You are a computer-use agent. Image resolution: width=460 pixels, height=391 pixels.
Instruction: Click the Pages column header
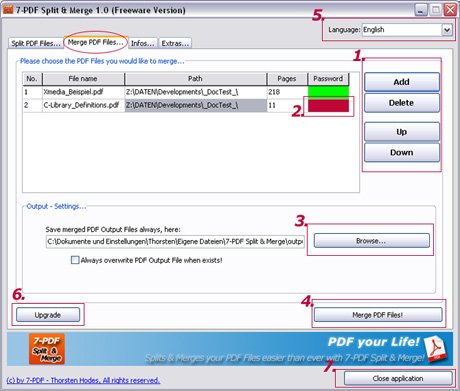(287, 79)
